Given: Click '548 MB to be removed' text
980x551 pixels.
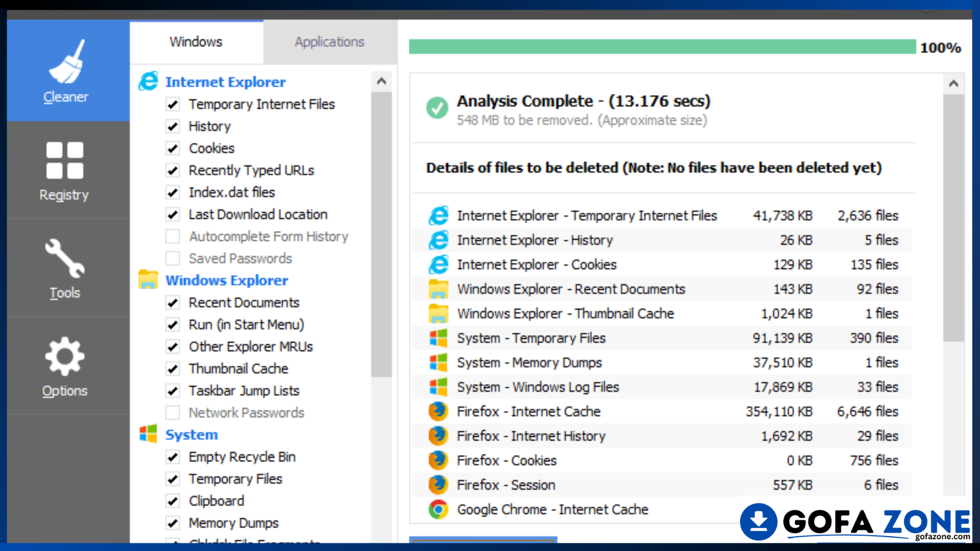Looking at the screenshot, I should click(x=524, y=120).
